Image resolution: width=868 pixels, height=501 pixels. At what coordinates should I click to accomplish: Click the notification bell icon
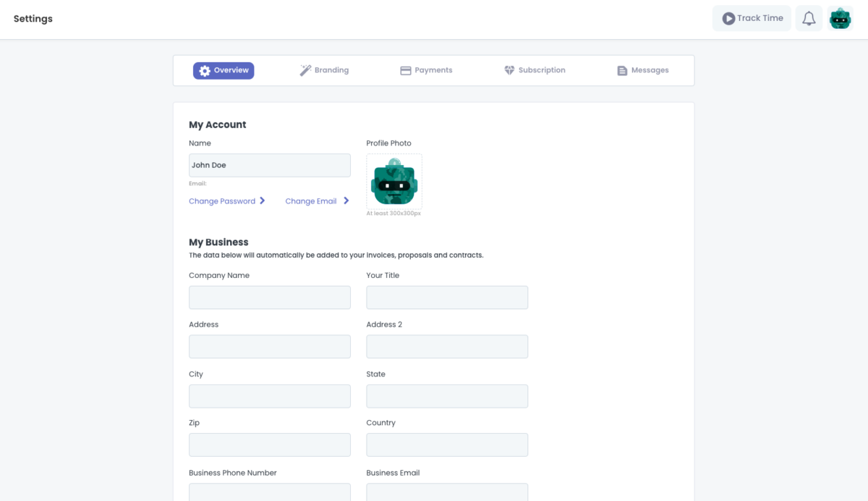tap(809, 19)
